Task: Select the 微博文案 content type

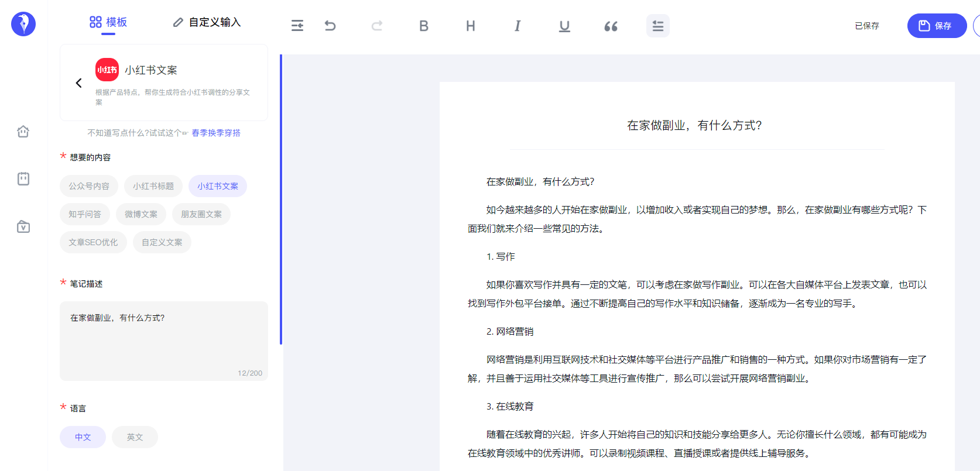Action: coord(141,214)
